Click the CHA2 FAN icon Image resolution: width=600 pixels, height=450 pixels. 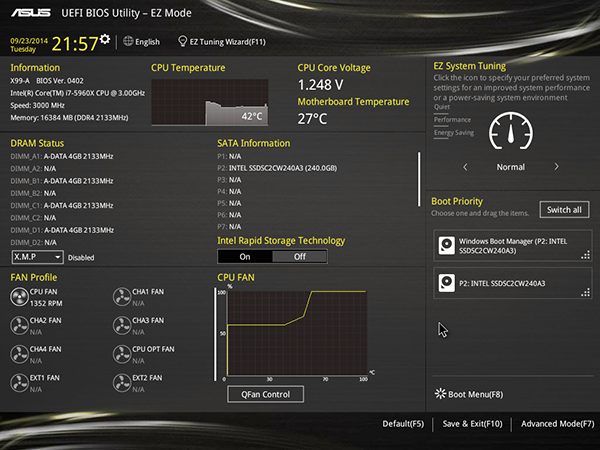[19, 326]
